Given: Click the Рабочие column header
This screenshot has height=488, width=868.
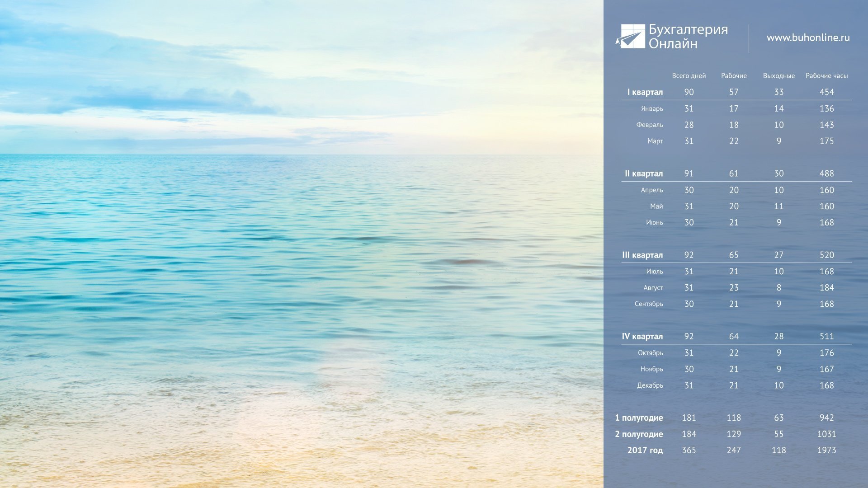Looking at the screenshot, I should (734, 76).
